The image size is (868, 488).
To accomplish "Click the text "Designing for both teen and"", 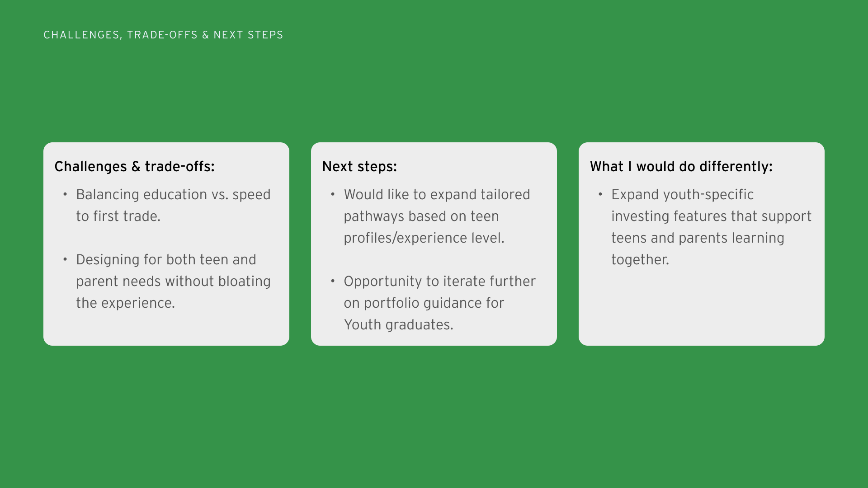I will pos(166,260).
